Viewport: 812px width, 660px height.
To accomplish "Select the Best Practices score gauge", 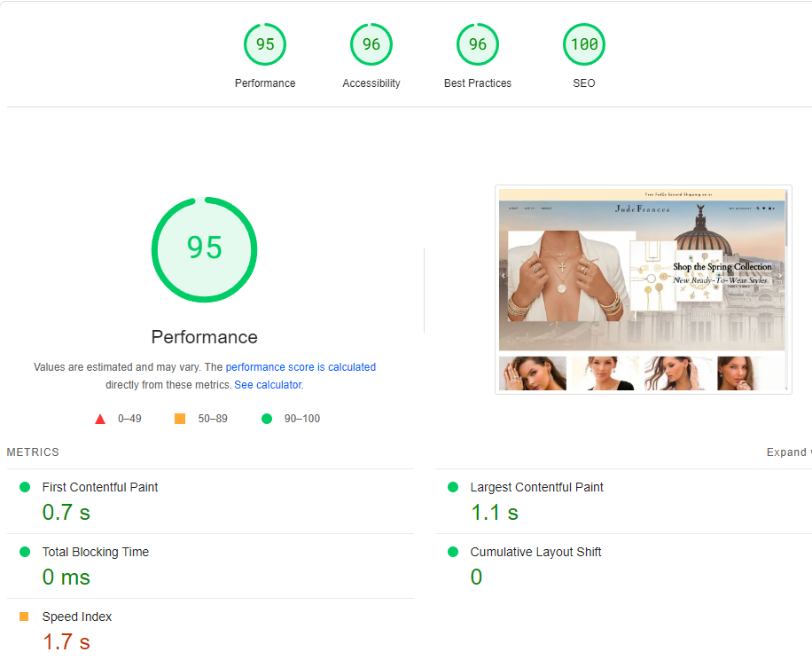I will click(478, 45).
